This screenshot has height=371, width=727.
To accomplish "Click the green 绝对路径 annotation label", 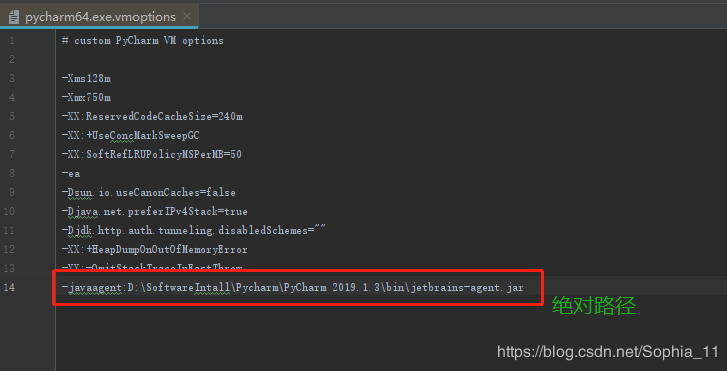I will click(594, 306).
